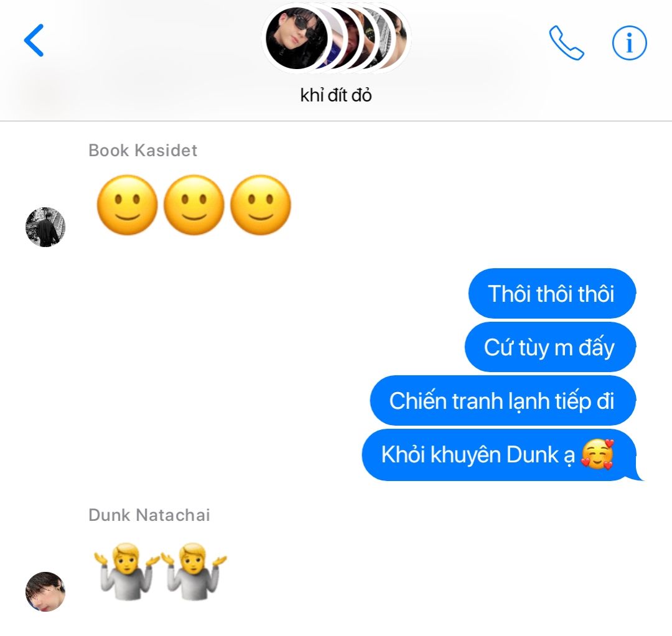
Task: Tap the sunglasses avatar in the header
Action: [297, 38]
